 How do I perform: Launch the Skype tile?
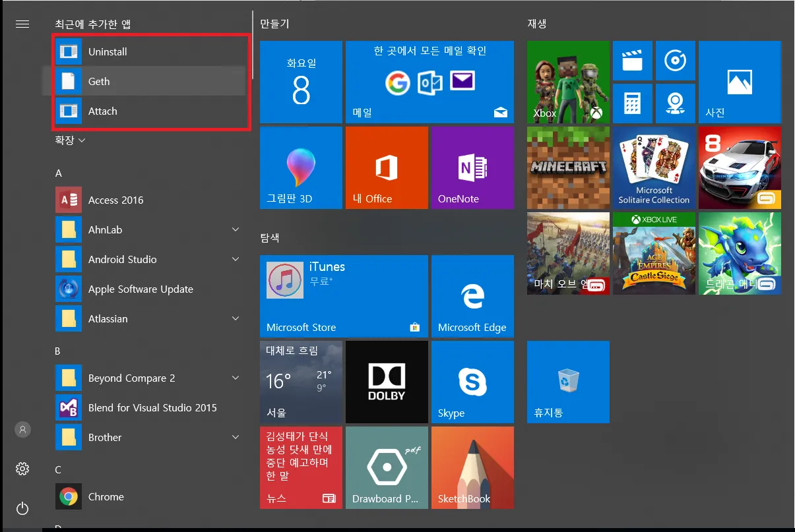(x=472, y=382)
